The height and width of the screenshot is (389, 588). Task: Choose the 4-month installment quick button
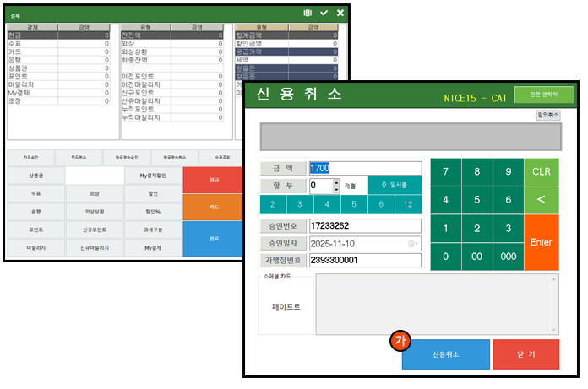(327, 204)
